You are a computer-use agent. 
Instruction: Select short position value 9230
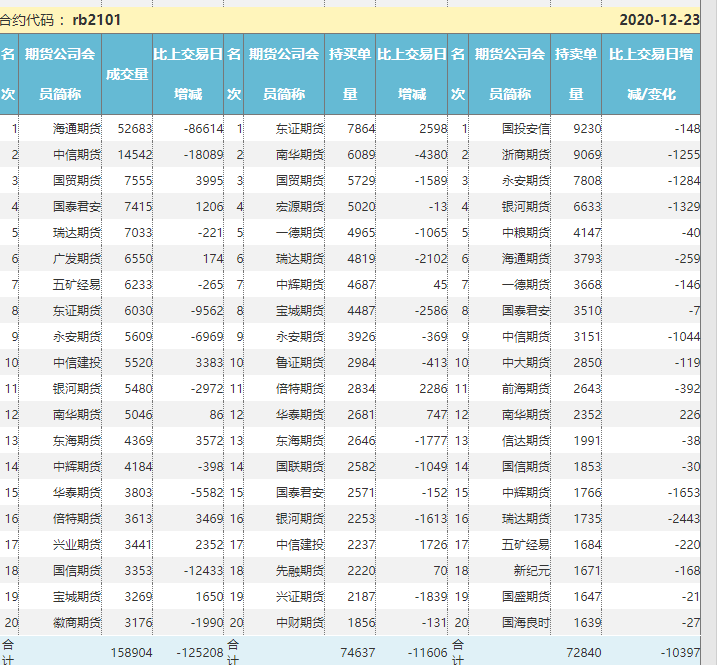pyautogui.click(x=587, y=128)
